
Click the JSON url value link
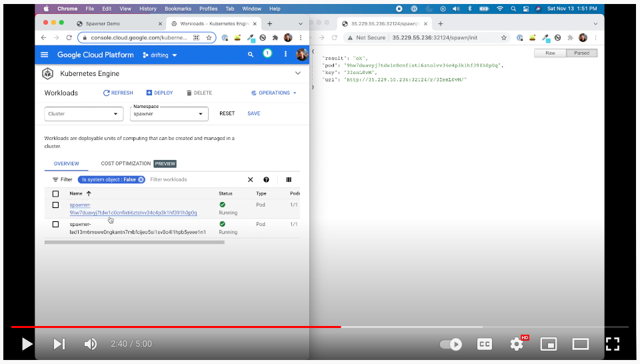[x=405, y=79]
